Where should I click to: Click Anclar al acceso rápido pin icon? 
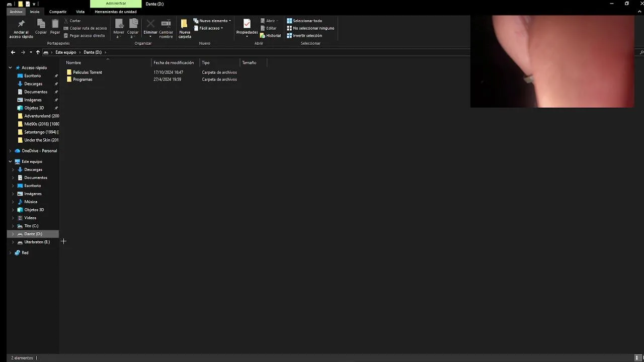tap(21, 24)
